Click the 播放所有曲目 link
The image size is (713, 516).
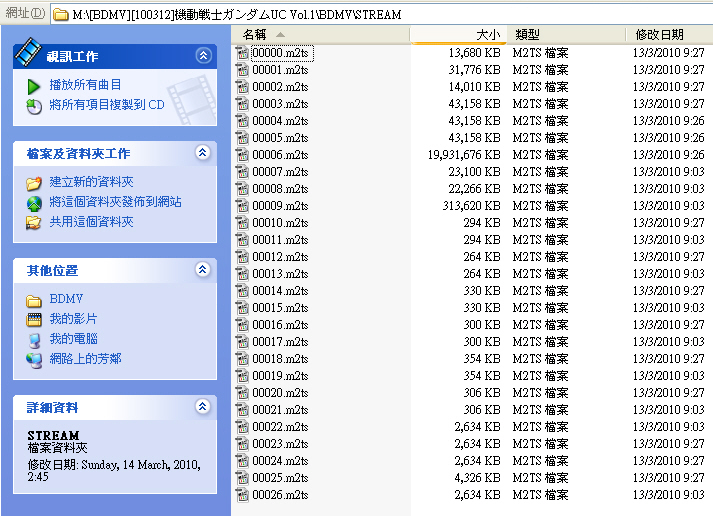(x=85, y=85)
